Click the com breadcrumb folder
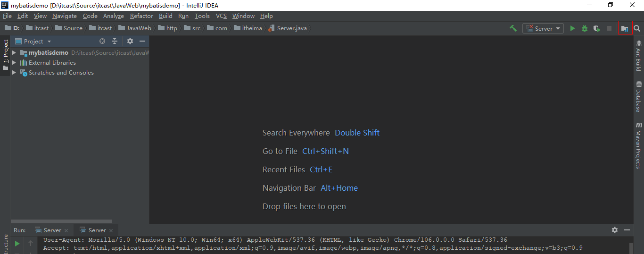 click(x=217, y=28)
